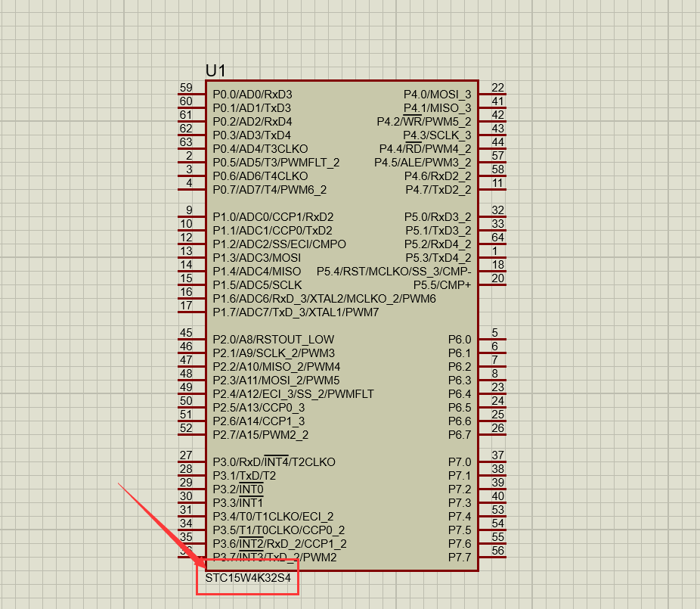Viewport: 700px width, 609px height.
Task: Select pin label P3.4/T0/T1CLKO/ECI_2
Action: pyautogui.click(x=273, y=517)
